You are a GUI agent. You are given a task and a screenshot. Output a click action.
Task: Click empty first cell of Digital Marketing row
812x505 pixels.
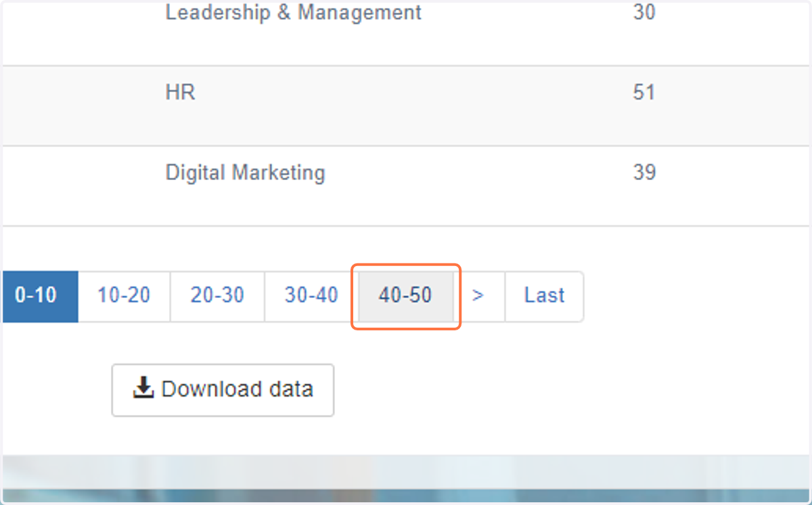[81, 185]
